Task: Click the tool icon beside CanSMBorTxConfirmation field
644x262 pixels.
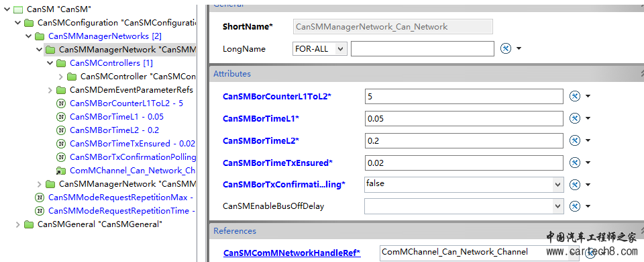Action: coord(575,185)
